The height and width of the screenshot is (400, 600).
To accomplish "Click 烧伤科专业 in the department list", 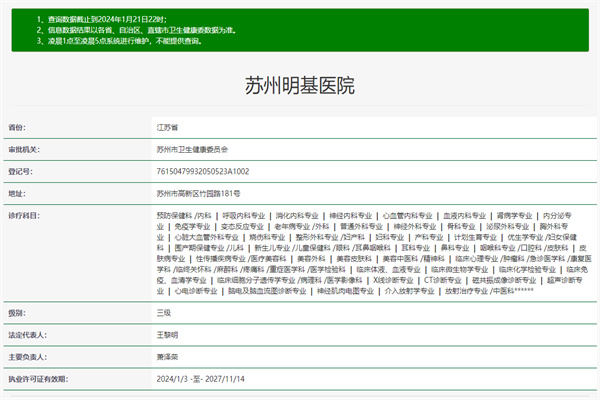I will (267, 237).
